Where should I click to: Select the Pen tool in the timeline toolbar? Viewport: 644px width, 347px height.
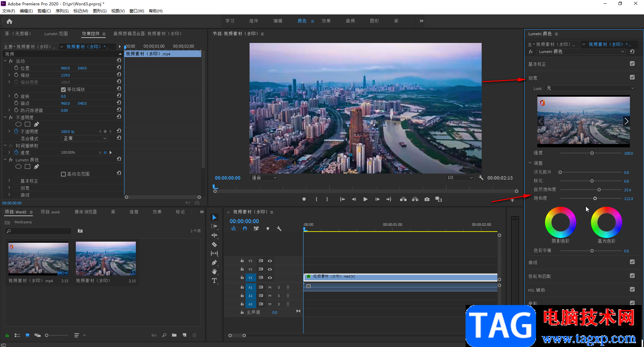(x=215, y=263)
